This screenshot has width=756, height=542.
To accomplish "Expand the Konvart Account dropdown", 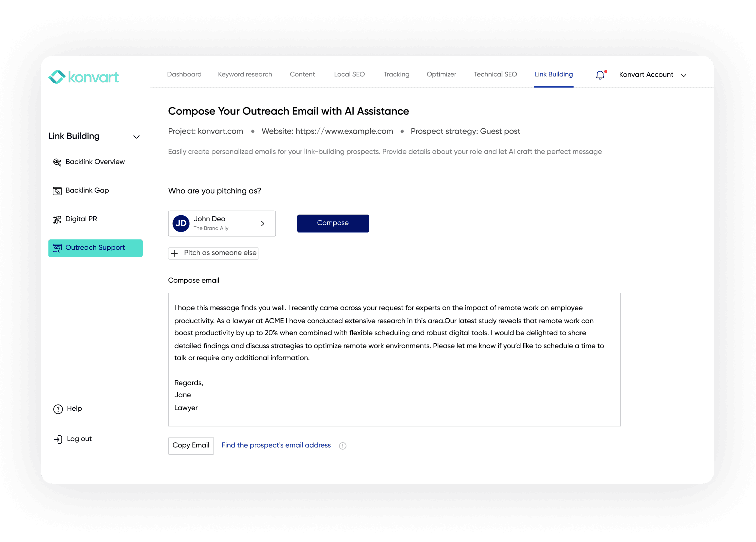I will click(x=684, y=75).
